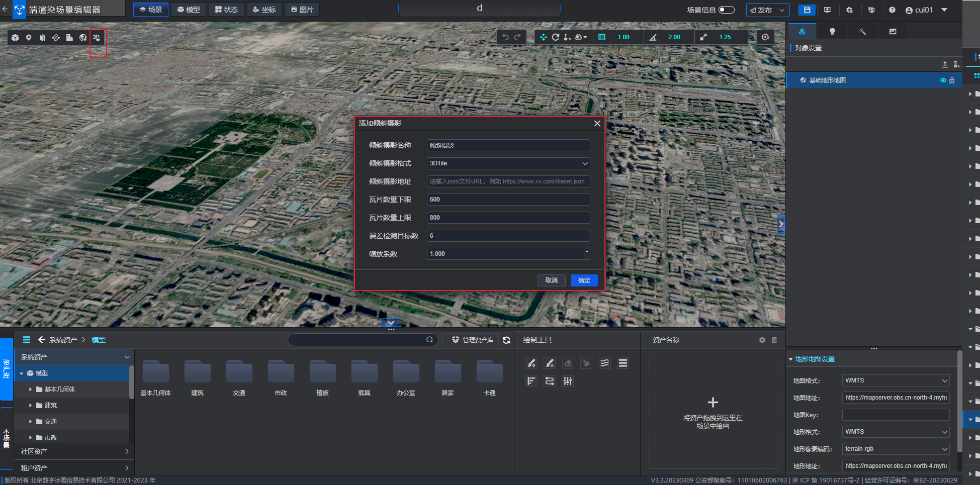
Task: Select the rotate tool icon
Action: [x=555, y=37]
